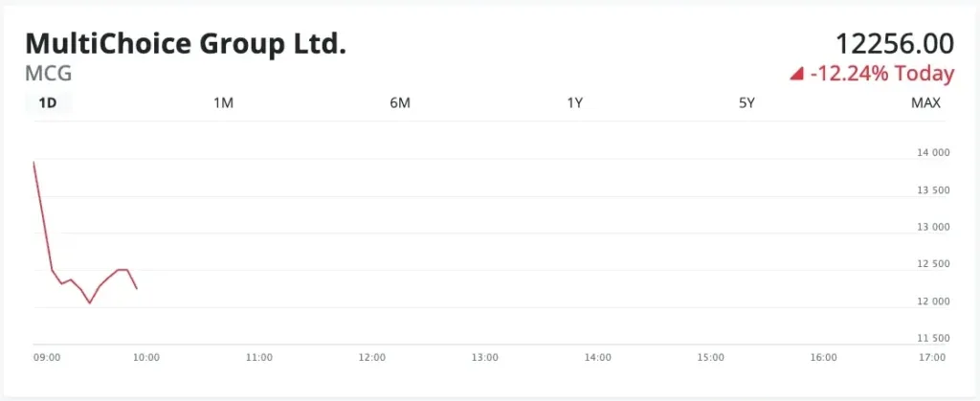
Task: Click the chart line's starting point near 09:00
Action: [x=33, y=162]
